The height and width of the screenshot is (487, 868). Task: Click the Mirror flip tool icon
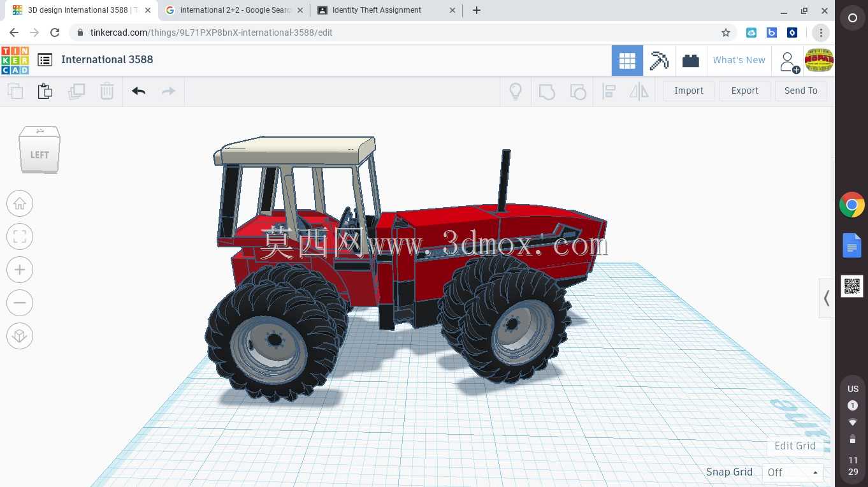639,91
